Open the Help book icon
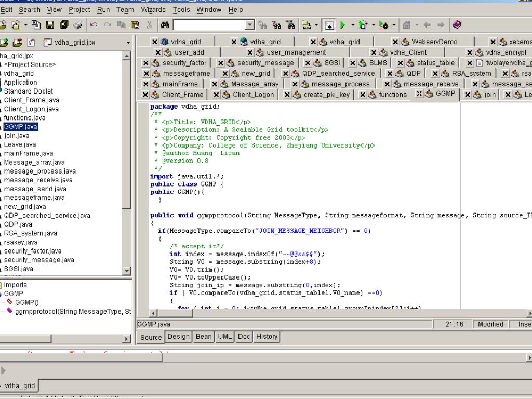This screenshot has height=399, width=532. [x=457, y=25]
